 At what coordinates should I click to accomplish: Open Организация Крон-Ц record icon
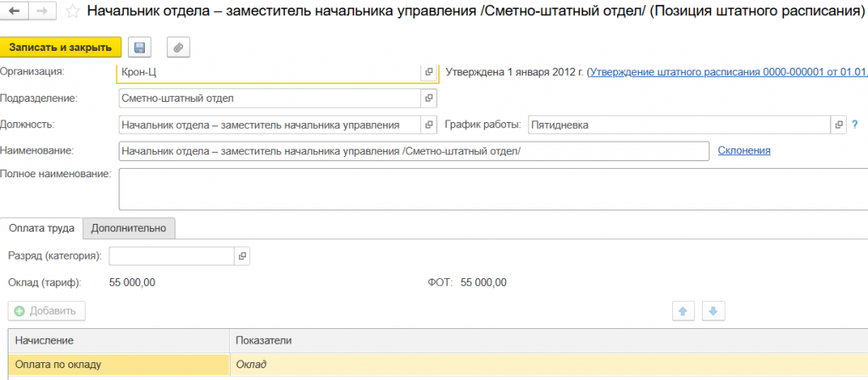pyautogui.click(x=428, y=73)
